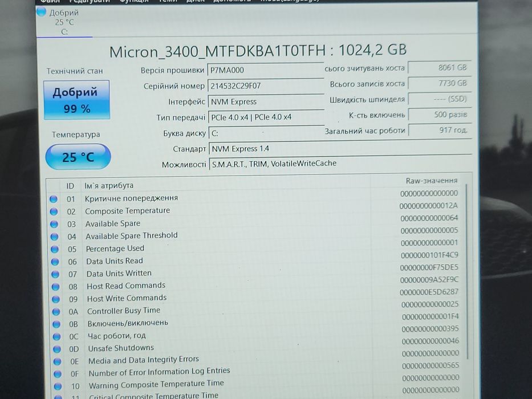Image resolution: width=532 pixels, height=399 pixels.
Task: Open the health status button Добрий 99 %
Action: [x=76, y=100]
